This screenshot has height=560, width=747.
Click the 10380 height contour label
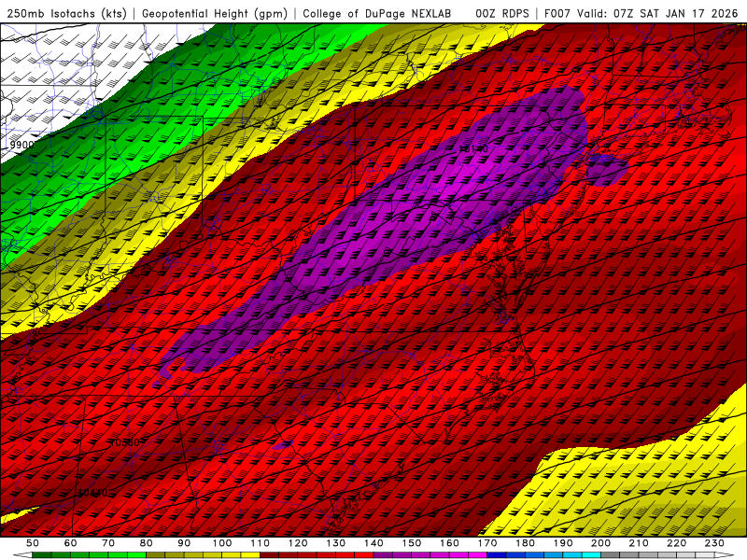click(125, 442)
